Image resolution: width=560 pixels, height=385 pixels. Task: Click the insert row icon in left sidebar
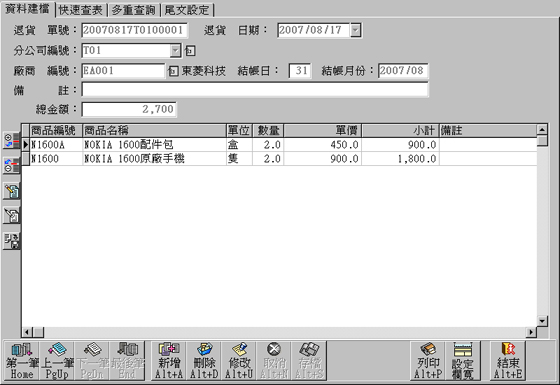11,141
